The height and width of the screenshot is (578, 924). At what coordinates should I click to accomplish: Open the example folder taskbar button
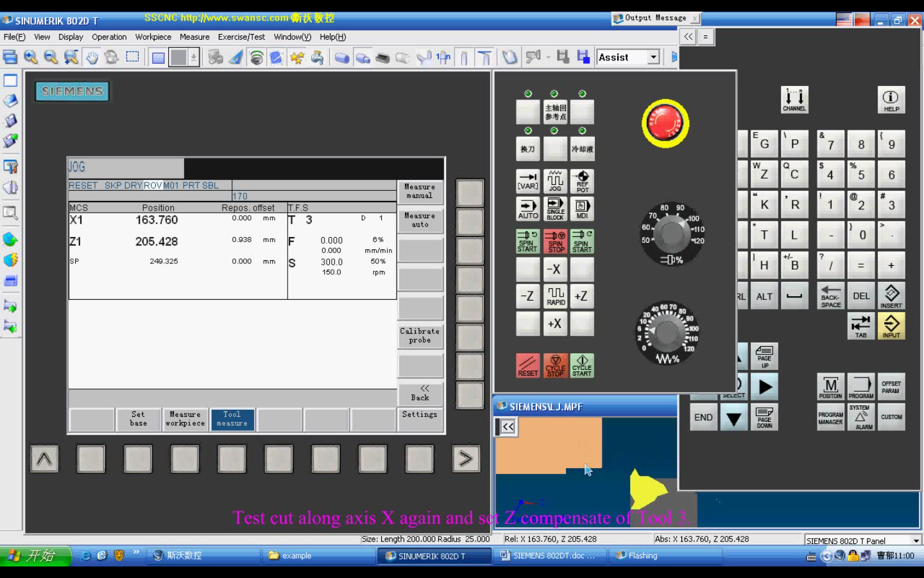(320, 556)
